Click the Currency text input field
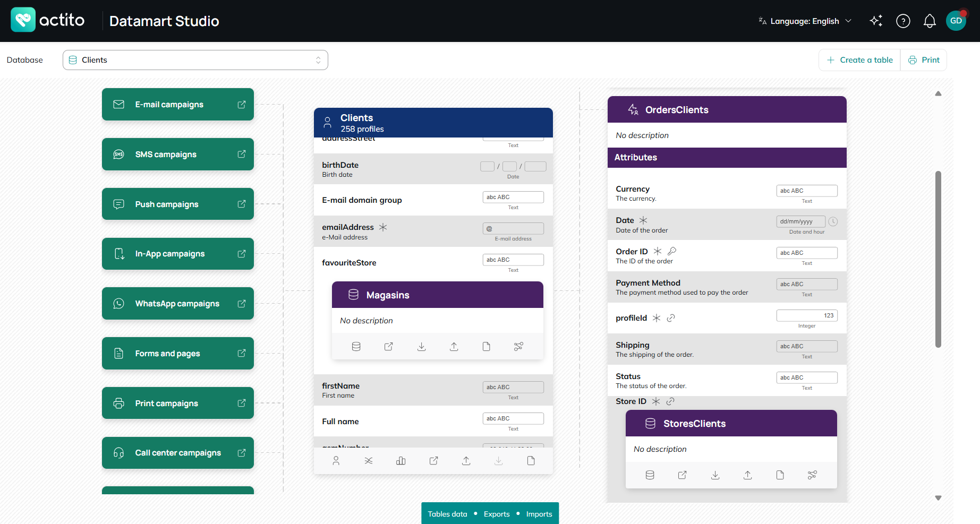 click(807, 191)
